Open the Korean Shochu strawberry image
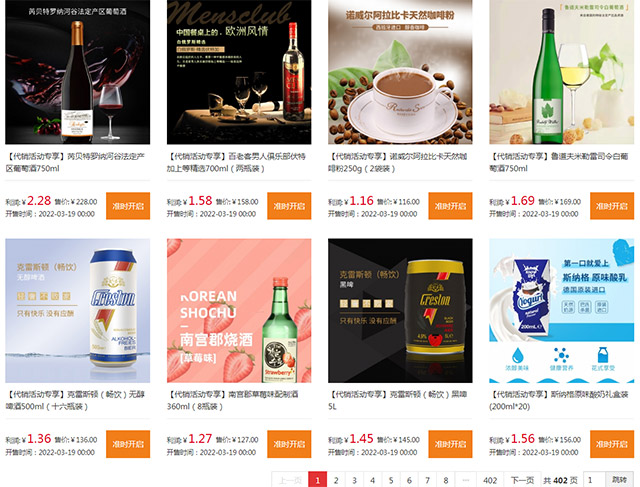This screenshot has height=487, width=640. point(239,311)
